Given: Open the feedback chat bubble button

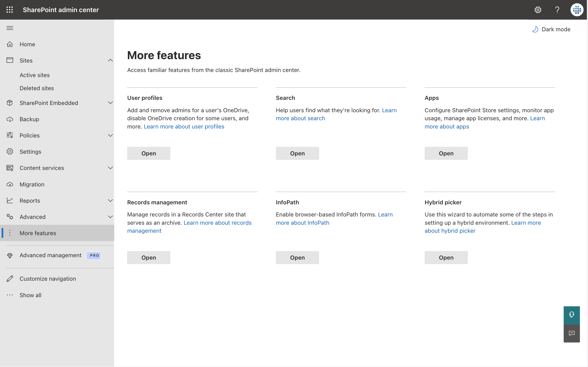Looking at the screenshot, I should tap(572, 334).
